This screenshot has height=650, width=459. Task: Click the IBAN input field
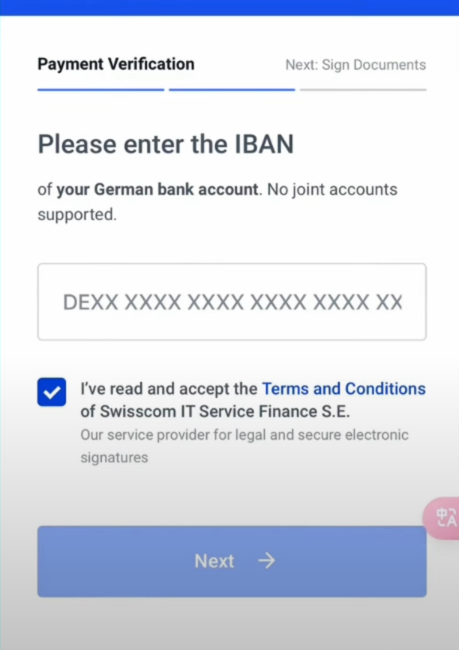pos(232,302)
